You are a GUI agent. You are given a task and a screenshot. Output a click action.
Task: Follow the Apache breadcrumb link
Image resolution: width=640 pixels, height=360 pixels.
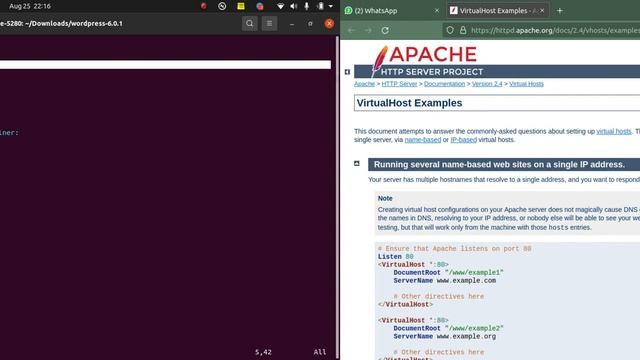coord(364,84)
